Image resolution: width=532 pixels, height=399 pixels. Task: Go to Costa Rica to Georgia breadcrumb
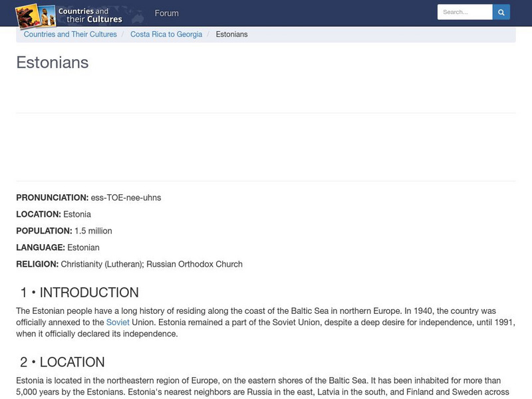[166, 35]
